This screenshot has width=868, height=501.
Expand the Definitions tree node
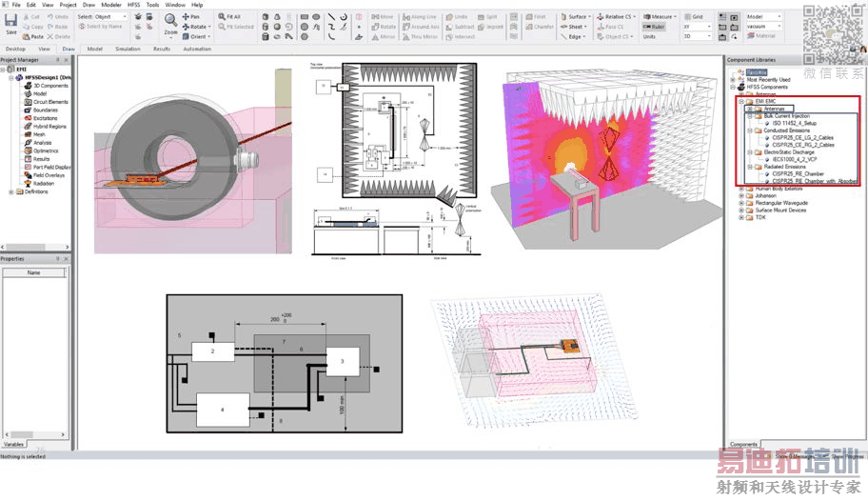(11, 191)
